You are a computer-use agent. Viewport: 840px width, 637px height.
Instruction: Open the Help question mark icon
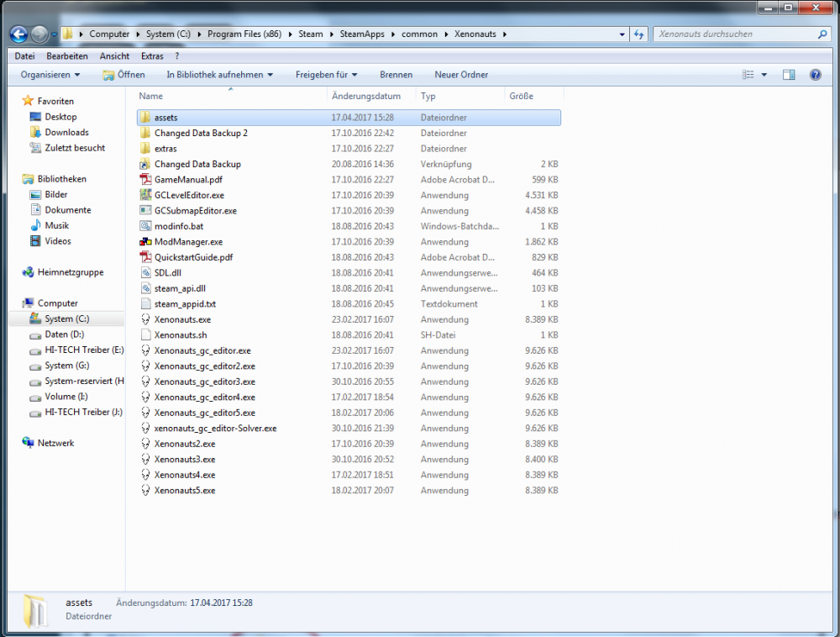tap(816, 75)
